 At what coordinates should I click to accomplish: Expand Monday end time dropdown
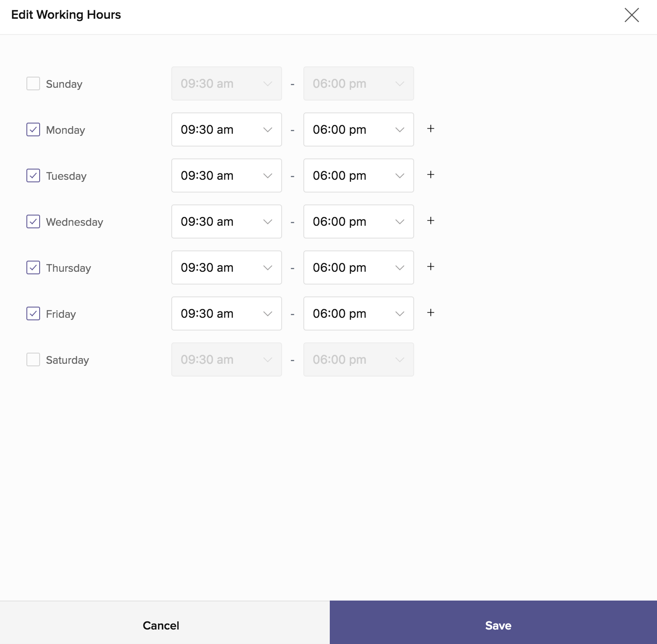coord(359,129)
